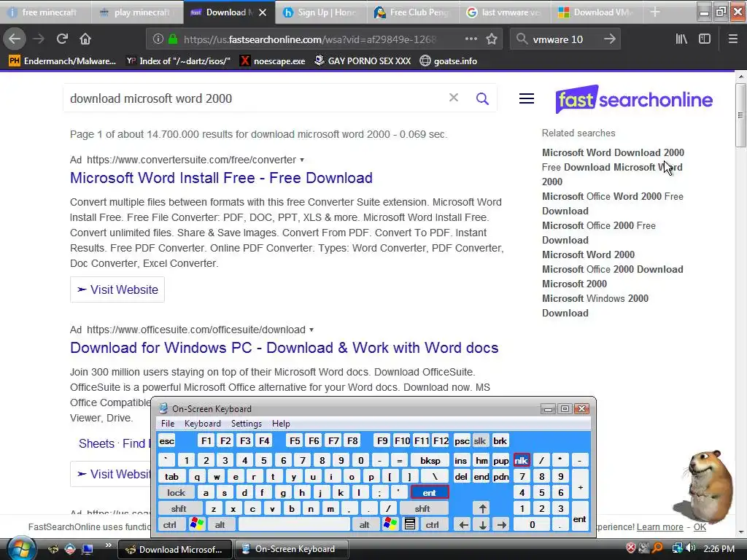Toggle the left ctrl key
Viewport: 747px width, 560px height.
(x=170, y=525)
